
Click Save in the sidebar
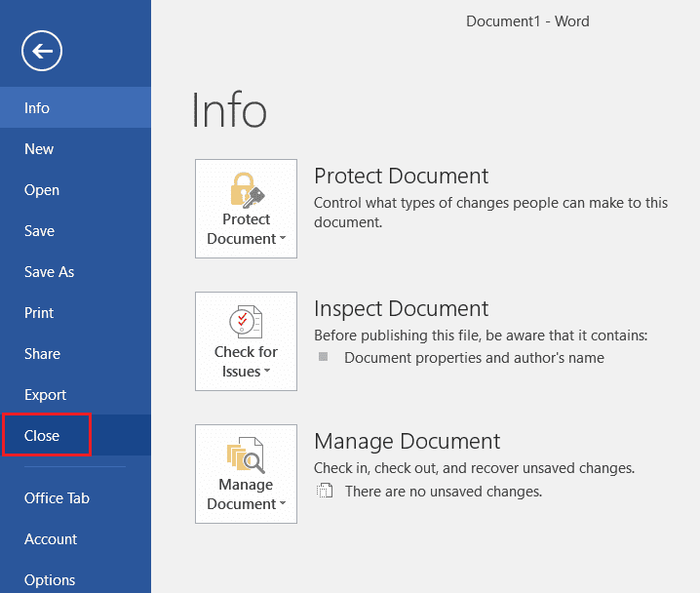click(75, 231)
